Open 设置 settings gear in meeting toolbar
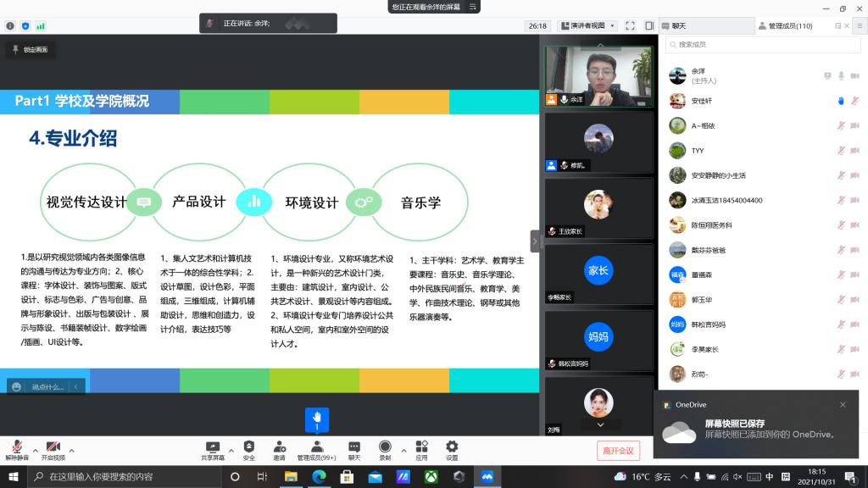868x488 pixels. pos(452,446)
